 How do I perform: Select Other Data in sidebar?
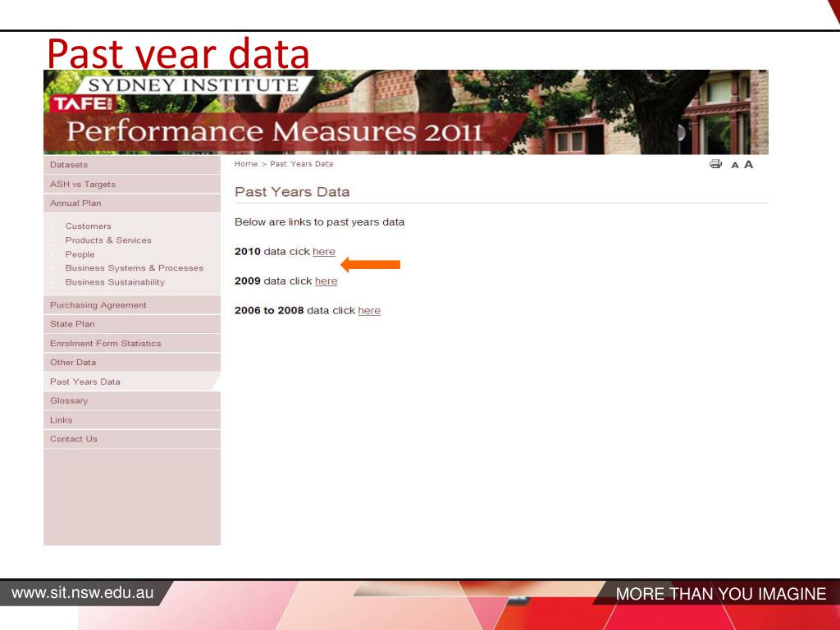(x=132, y=362)
